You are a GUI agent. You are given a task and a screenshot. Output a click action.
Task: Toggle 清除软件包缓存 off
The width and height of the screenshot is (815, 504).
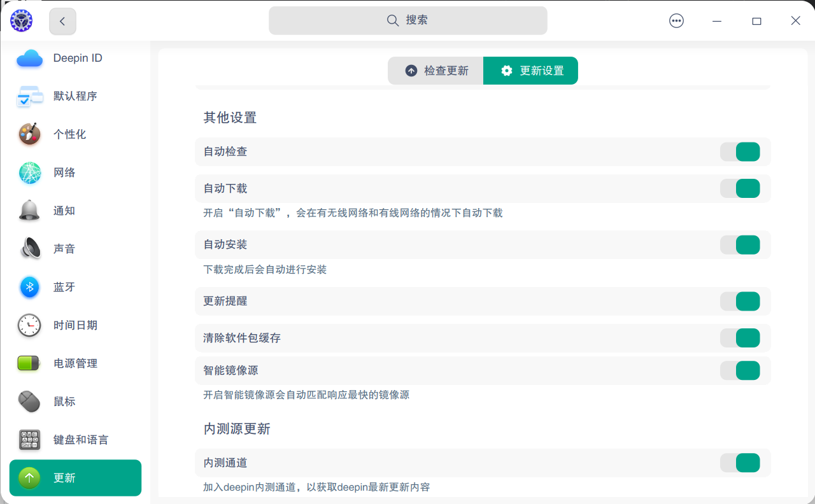click(740, 338)
